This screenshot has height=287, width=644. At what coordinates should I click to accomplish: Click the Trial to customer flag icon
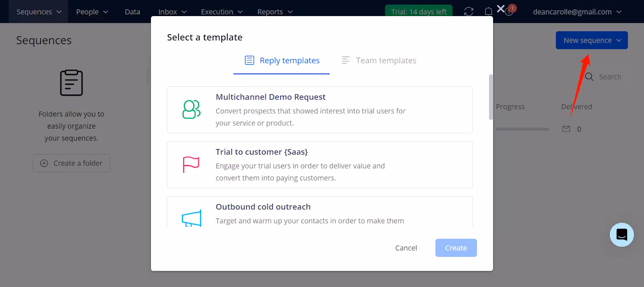[191, 165]
